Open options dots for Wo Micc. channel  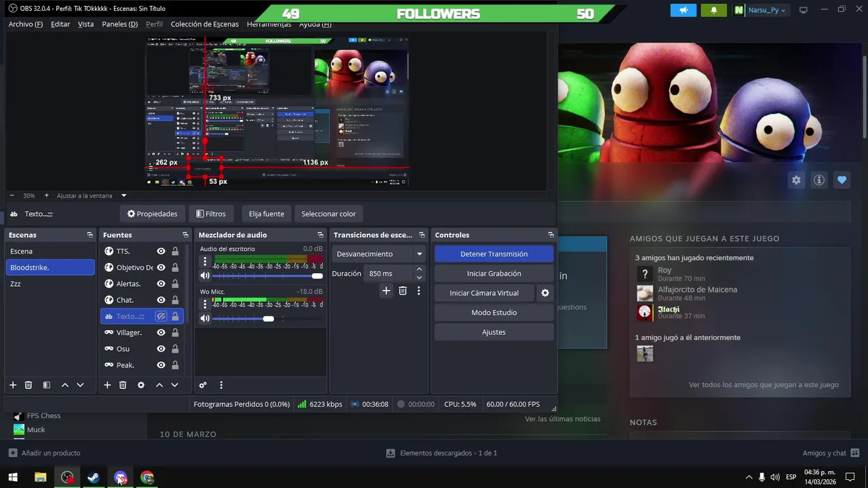(205, 303)
